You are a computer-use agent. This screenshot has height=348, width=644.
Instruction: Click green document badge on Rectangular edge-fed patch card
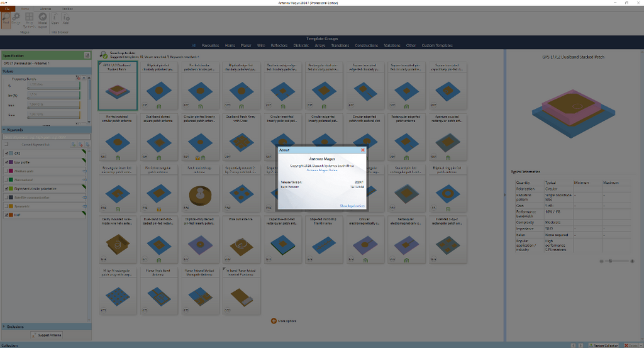pos(406,158)
